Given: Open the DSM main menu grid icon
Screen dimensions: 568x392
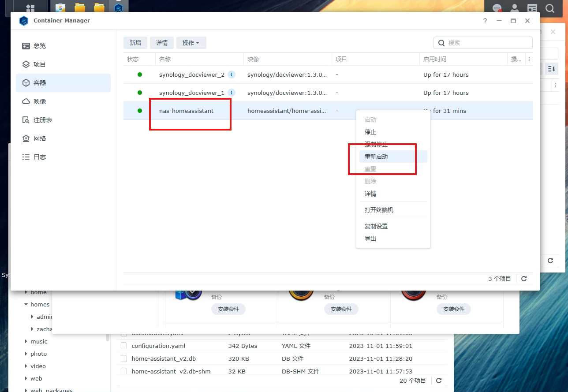Looking at the screenshot, I should tap(30, 8).
